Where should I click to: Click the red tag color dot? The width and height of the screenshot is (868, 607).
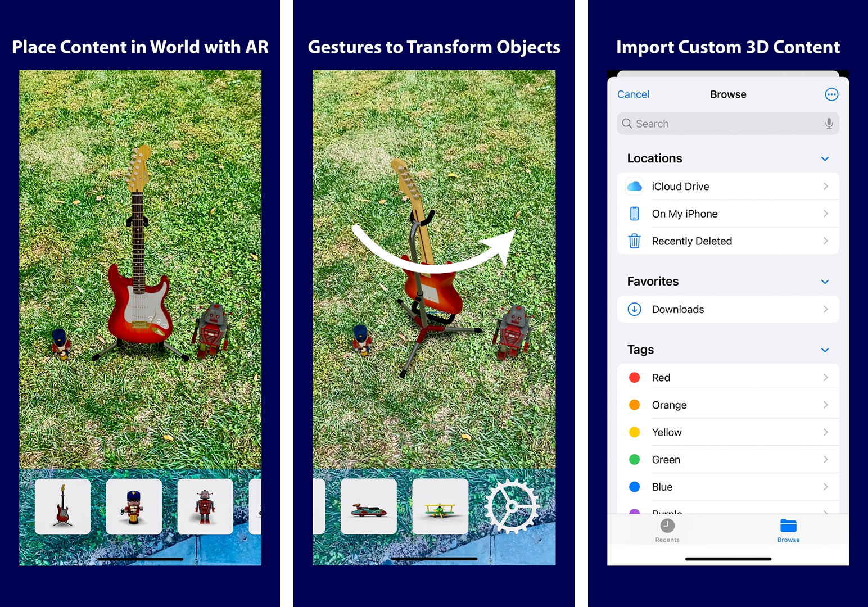634,378
